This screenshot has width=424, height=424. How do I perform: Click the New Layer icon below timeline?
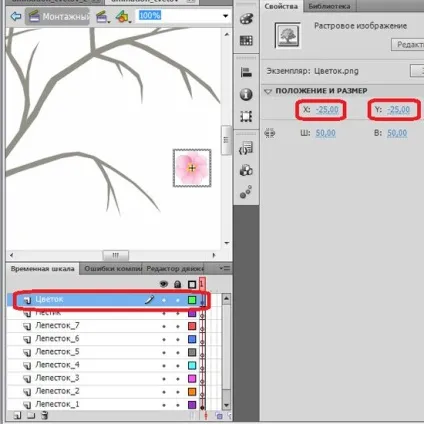17,415
